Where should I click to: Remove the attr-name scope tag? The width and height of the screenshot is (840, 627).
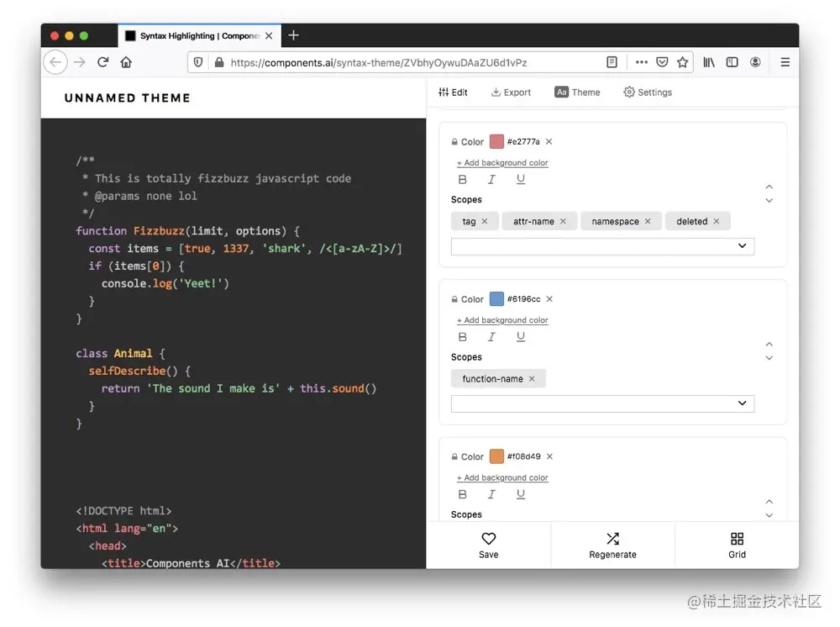pos(563,222)
